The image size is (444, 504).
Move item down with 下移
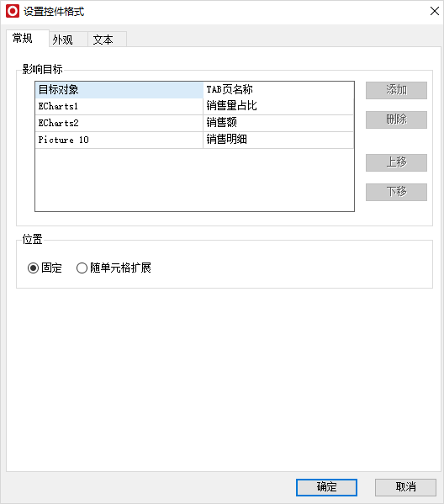396,192
